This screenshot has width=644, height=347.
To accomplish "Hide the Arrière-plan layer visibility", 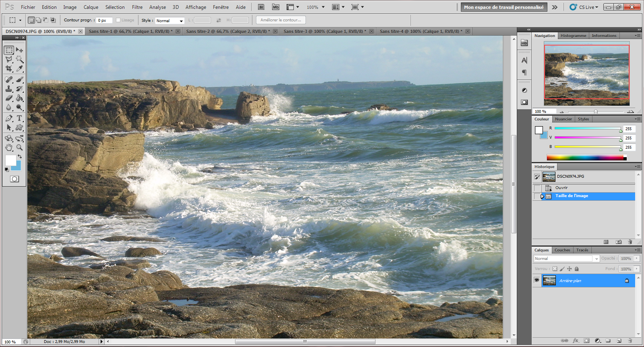I will click(x=537, y=280).
